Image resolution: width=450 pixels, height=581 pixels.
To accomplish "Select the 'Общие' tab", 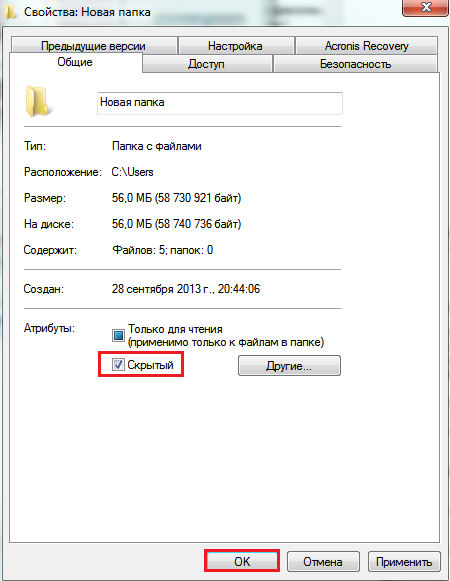I will [75, 62].
